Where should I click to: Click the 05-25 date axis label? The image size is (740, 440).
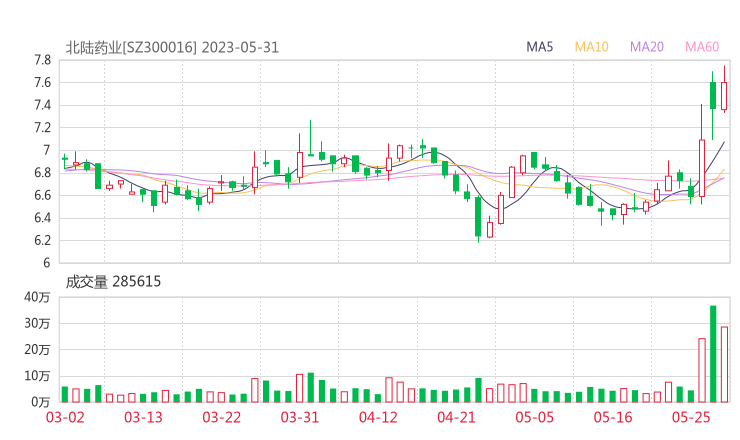(x=691, y=417)
